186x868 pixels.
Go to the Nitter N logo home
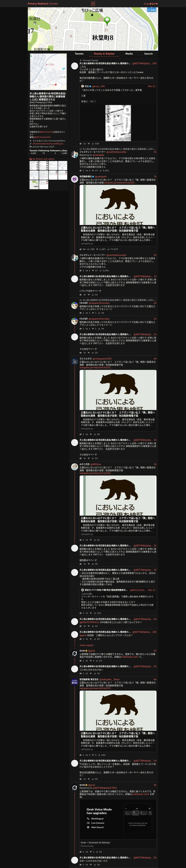click(x=93, y=4)
